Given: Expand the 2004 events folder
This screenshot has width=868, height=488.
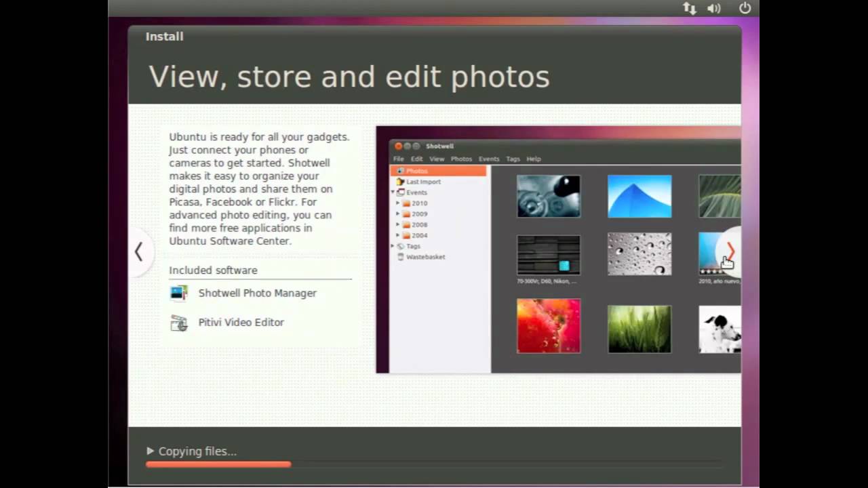Looking at the screenshot, I should (x=398, y=235).
